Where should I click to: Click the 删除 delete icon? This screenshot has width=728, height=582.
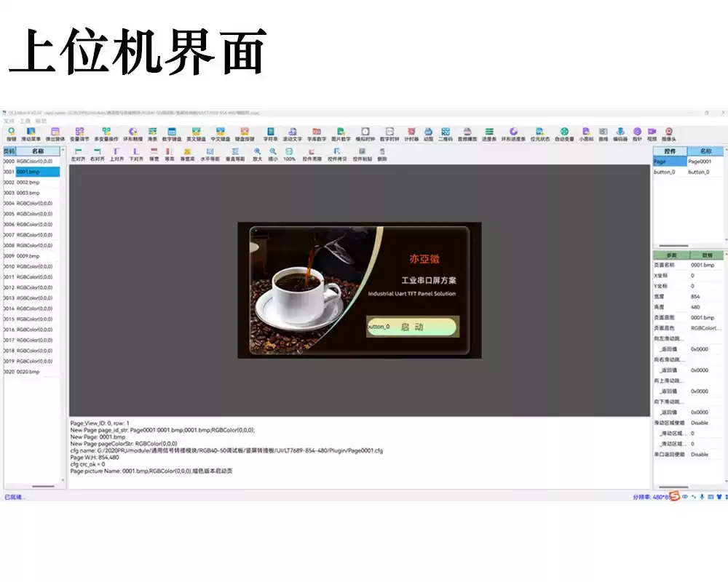click(382, 154)
